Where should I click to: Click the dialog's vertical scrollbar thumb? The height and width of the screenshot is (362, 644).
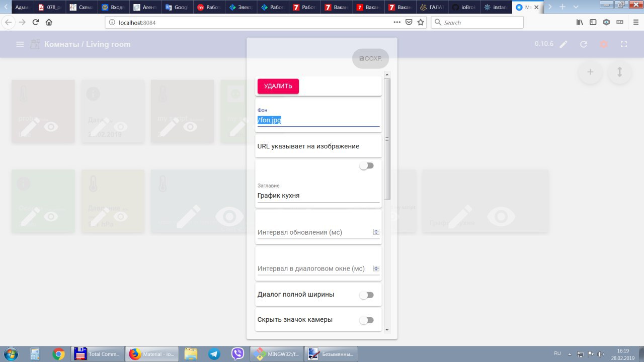coord(387,139)
